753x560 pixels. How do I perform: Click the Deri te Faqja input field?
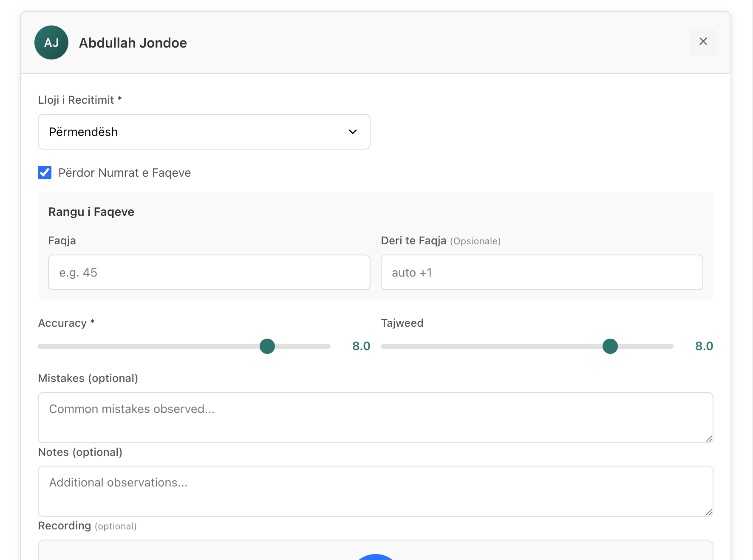[x=541, y=272]
